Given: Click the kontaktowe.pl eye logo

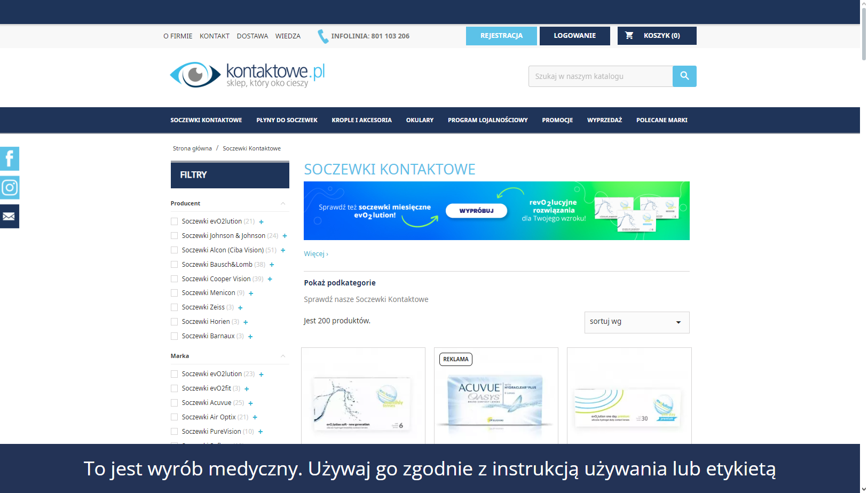Looking at the screenshot, I should coord(247,75).
